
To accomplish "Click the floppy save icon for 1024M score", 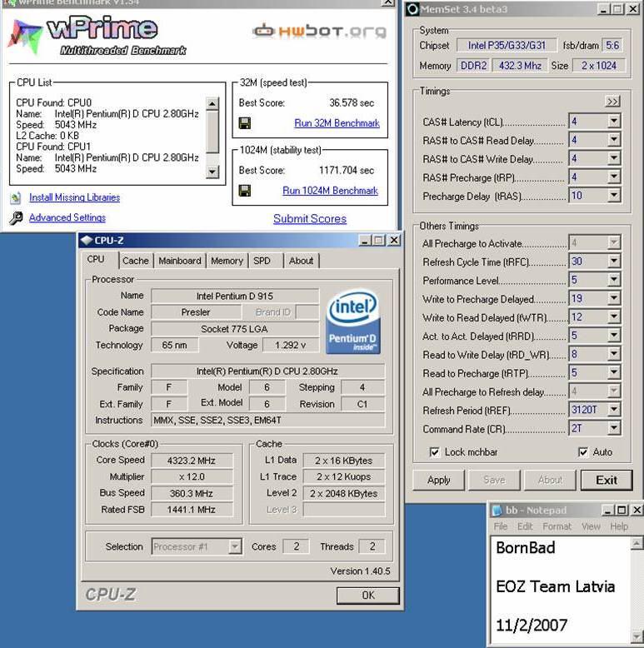I will click(245, 191).
